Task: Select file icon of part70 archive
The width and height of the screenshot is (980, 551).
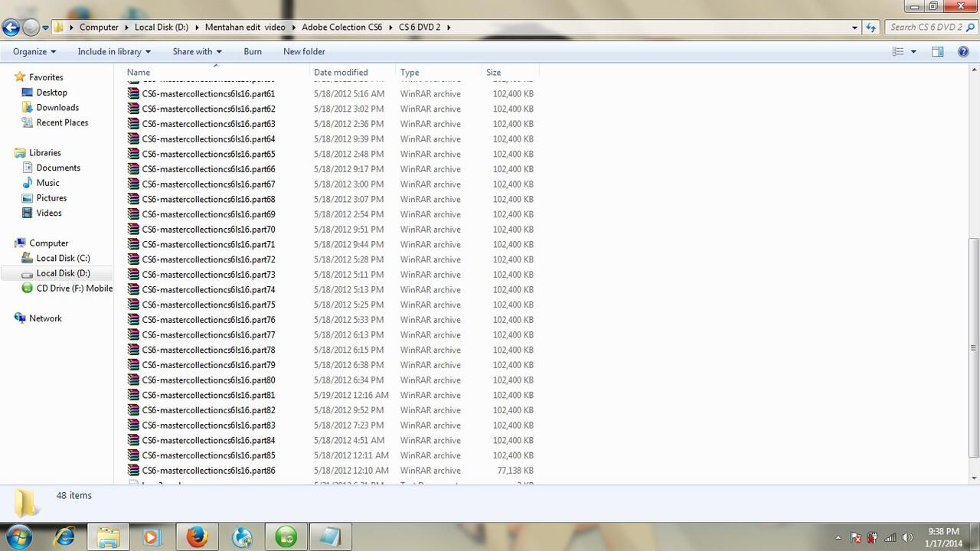Action: pos(134,229)
